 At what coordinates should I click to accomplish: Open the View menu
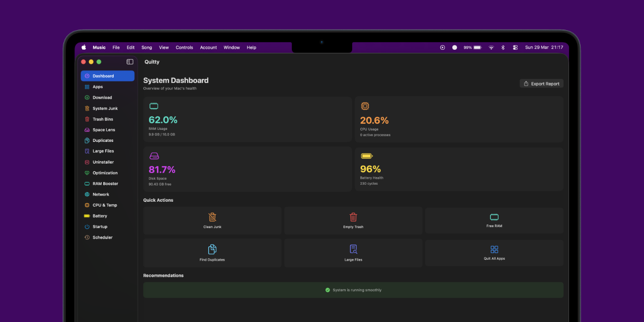(x=164, y=47)
